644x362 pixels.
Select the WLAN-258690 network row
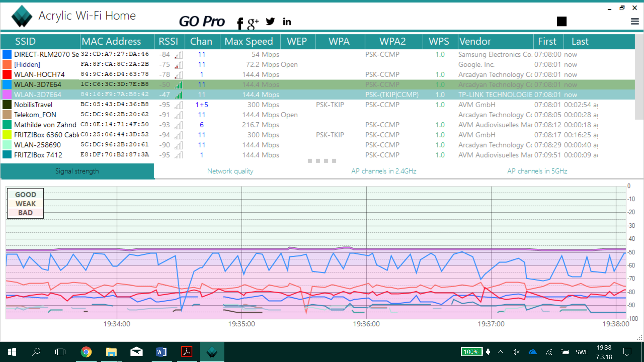pos(318,145)
